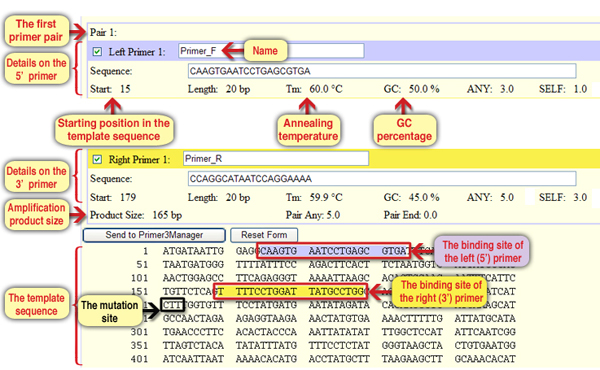Image resolution: width=600 pixels, height=370 pixels.
Task: Click sequence block AAACTTTTTG
Action: point(412,318)
